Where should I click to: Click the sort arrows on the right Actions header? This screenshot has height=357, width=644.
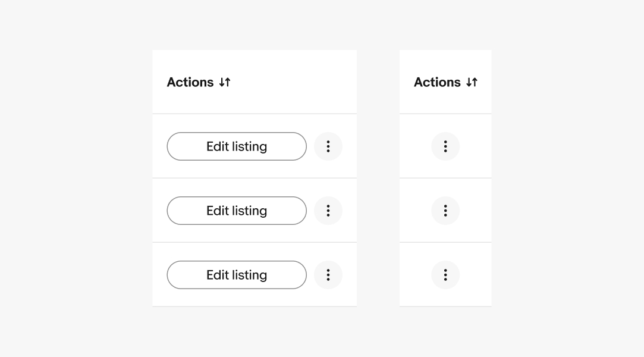[472, 82]
